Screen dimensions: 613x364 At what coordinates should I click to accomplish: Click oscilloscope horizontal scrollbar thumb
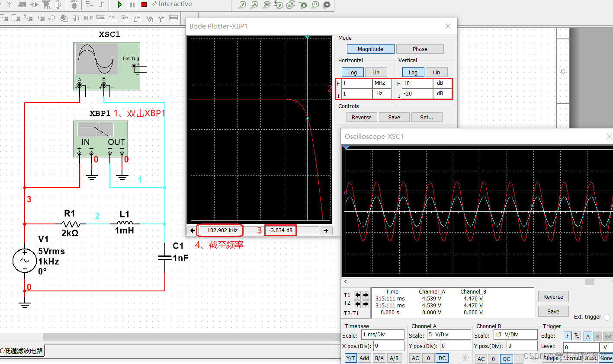(590, 282)
